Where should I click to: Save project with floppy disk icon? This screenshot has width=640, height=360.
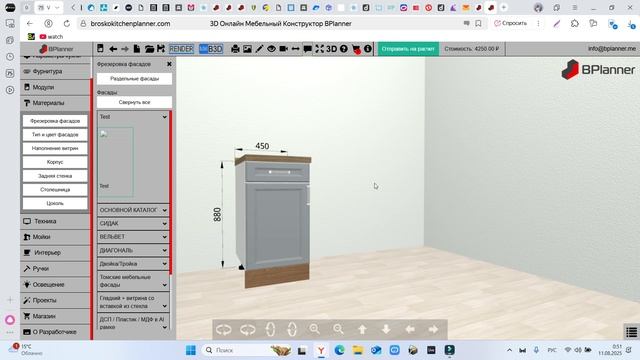pyautogui.click(x=161, y=49)
